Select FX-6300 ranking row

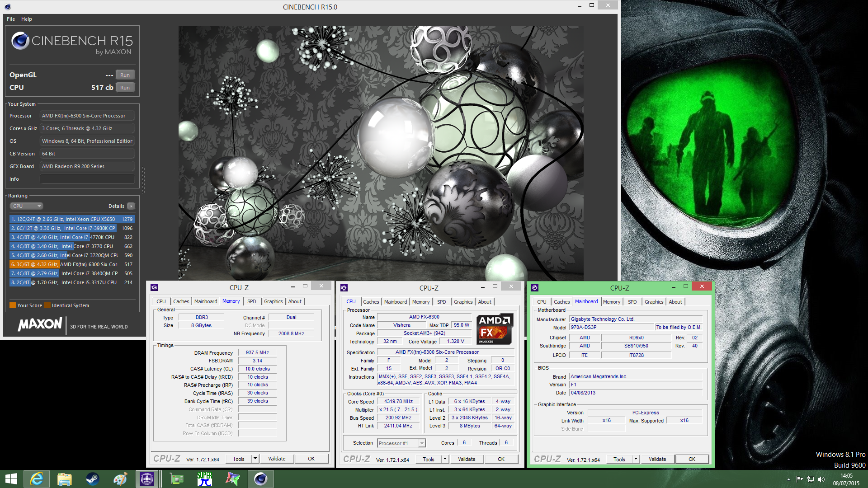72,264
